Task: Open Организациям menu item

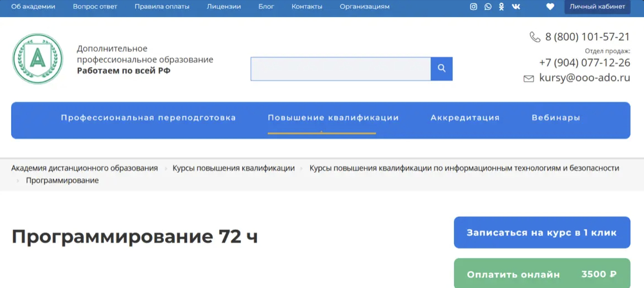Action: [x=365, y=7]
